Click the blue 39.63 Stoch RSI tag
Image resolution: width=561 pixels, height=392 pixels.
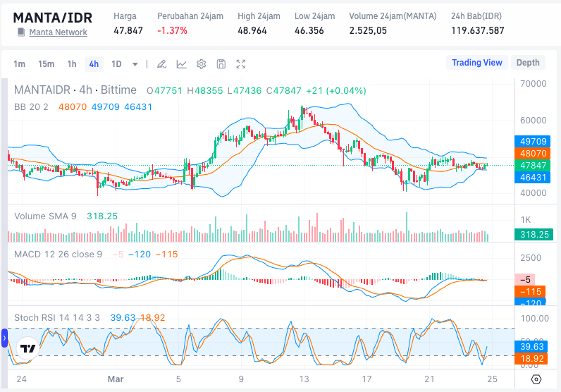tap(531, 347)
